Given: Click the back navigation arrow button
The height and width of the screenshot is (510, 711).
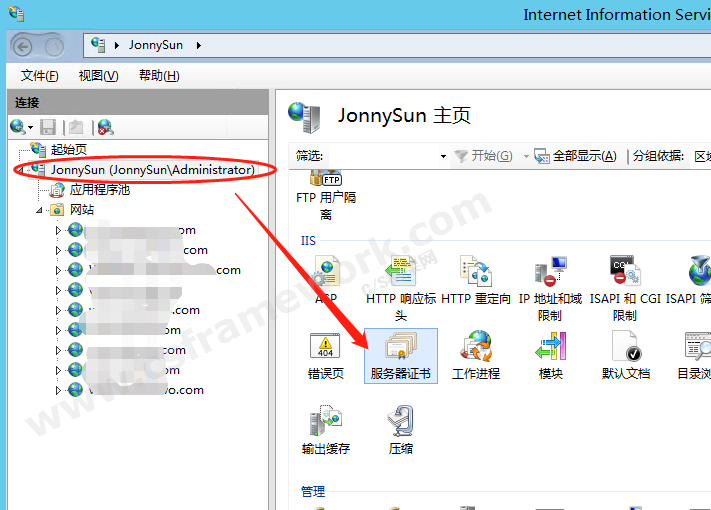Looking at the screenshot, I should 24,45.
